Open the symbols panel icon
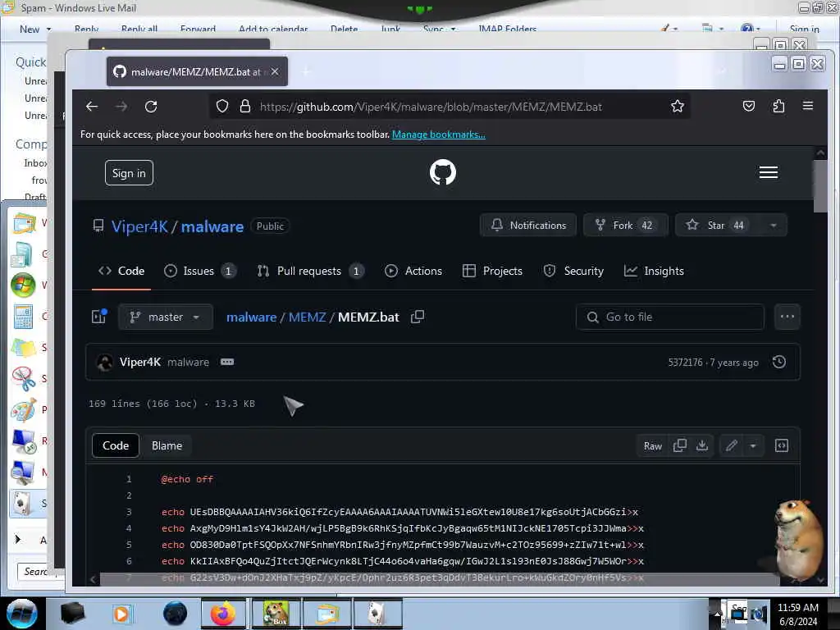The image size is (840, 630). pos(782,445)
